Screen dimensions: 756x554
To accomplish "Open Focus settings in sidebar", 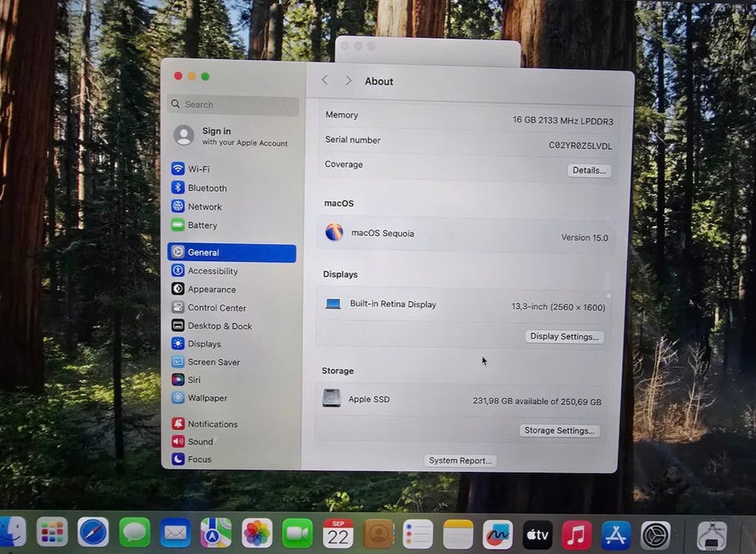I will click(191, 459).
